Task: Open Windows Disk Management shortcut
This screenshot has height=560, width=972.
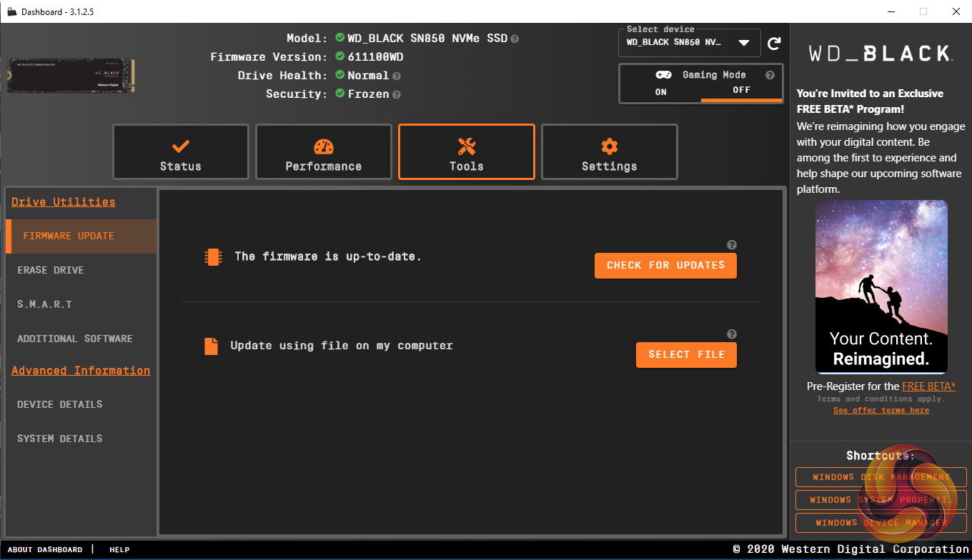Action: click(x=881, y=477)
